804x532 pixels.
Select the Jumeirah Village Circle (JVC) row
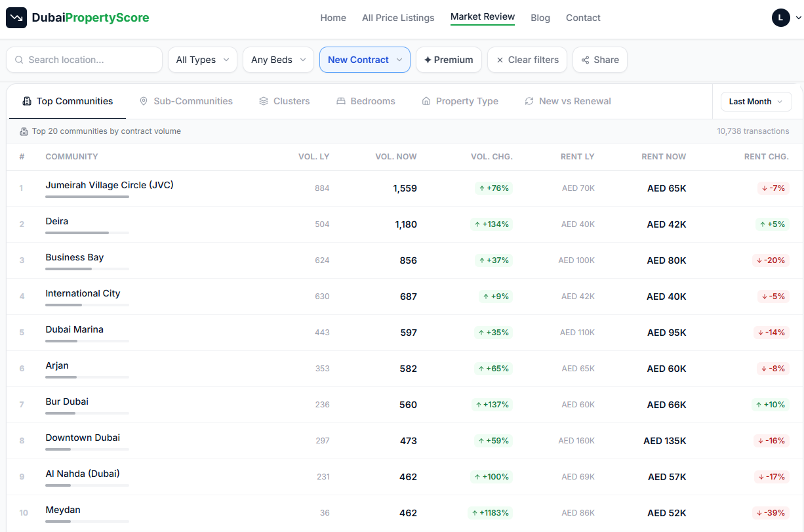(405, 188)
